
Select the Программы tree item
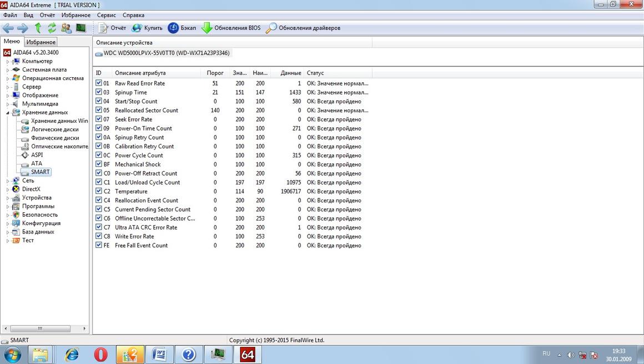[x=38, y=206]
